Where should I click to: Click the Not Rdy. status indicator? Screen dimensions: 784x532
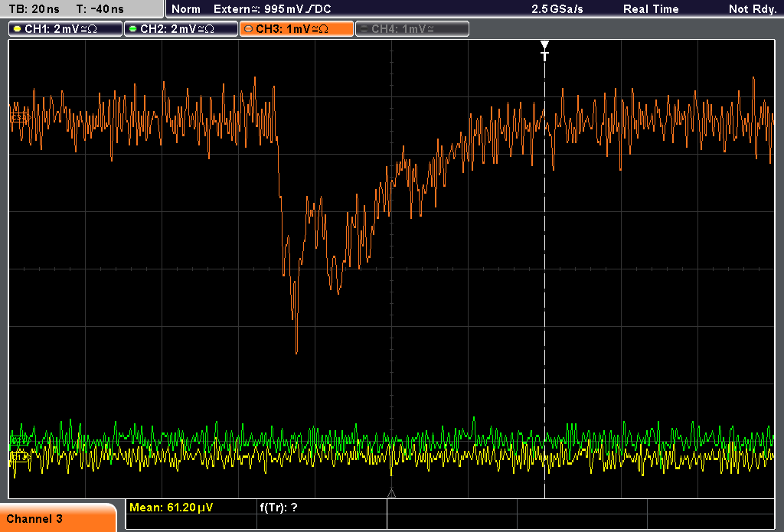point(753,9)
